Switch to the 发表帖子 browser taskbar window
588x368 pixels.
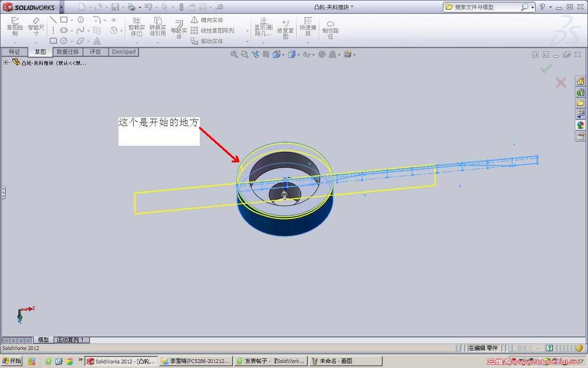[271, 361]
